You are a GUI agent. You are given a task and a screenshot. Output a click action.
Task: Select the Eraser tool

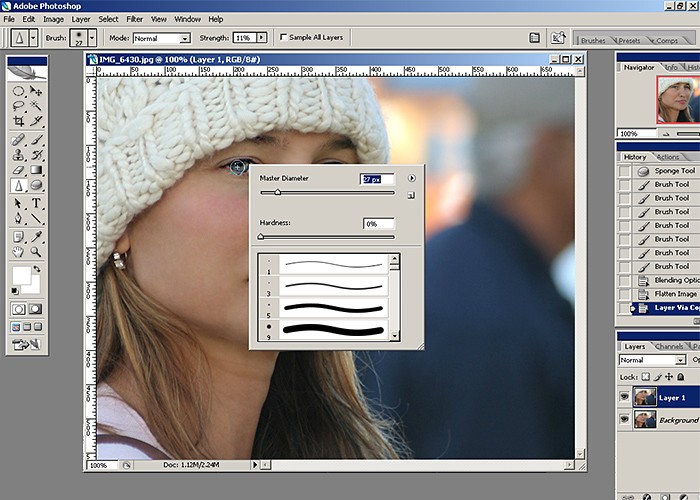point(18,170)
